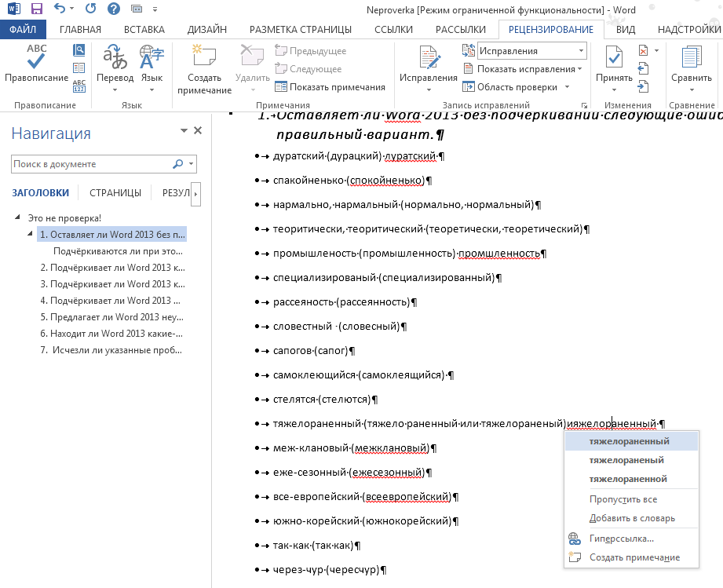Click the underlined word 'промшленность' in document
Screen dimensions: 723x588
pos(499,254)
